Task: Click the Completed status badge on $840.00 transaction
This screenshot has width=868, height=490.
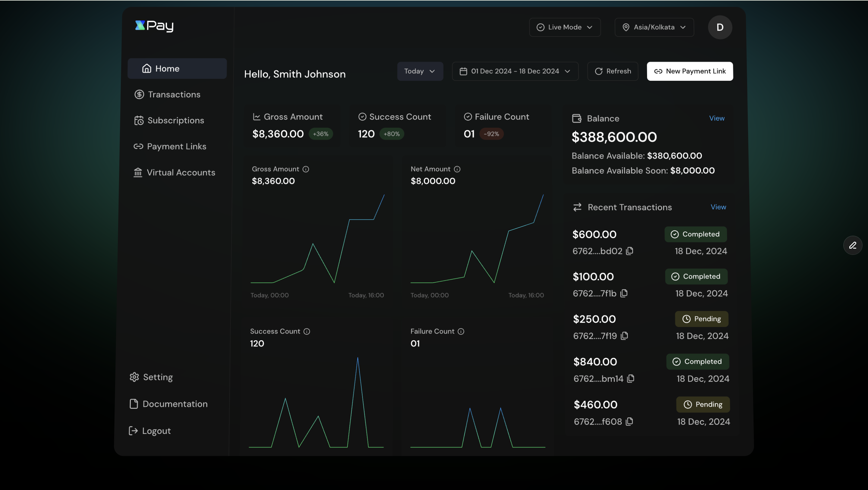Action: (697, 361)
